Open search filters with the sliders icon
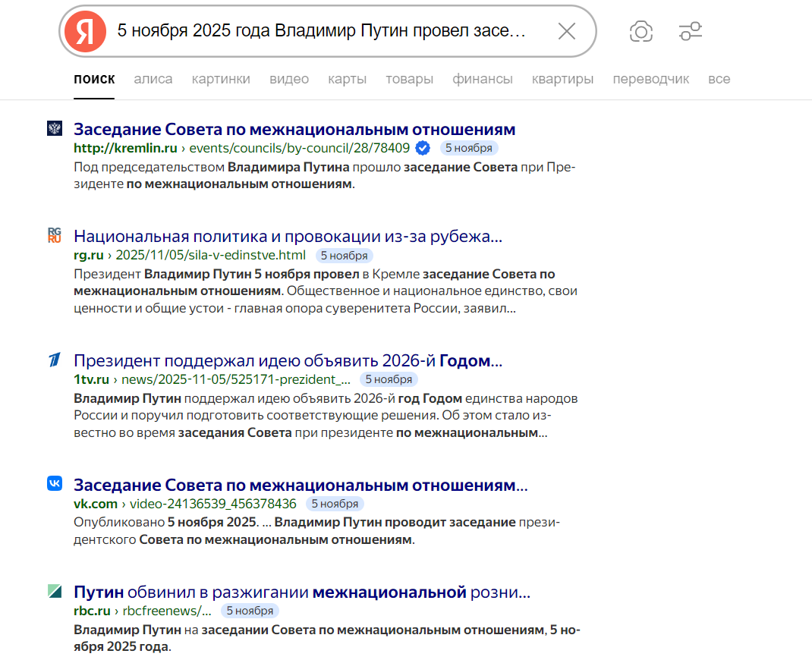 [x=691, y=31]
